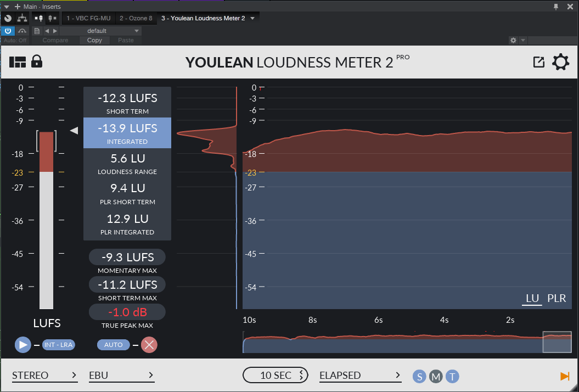Click the MOMENTARY MAX -9.3 LUFS value
The height and width of the screenshot is (392, 579).
127,257
